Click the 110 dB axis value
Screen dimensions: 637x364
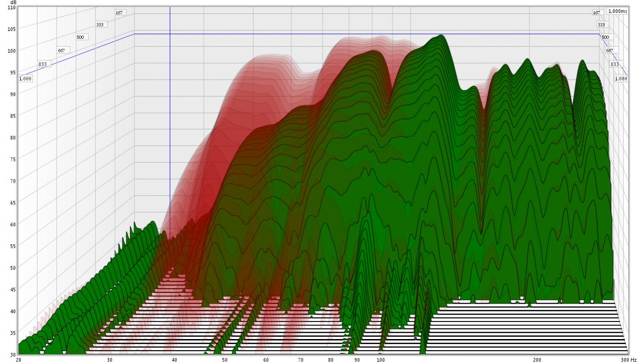[x=12, y=7]
